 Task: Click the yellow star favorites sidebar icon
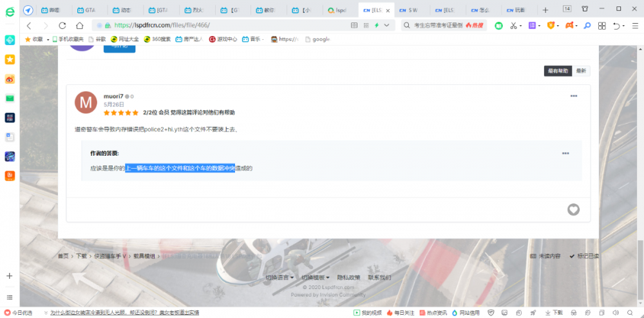coord(10,59)
